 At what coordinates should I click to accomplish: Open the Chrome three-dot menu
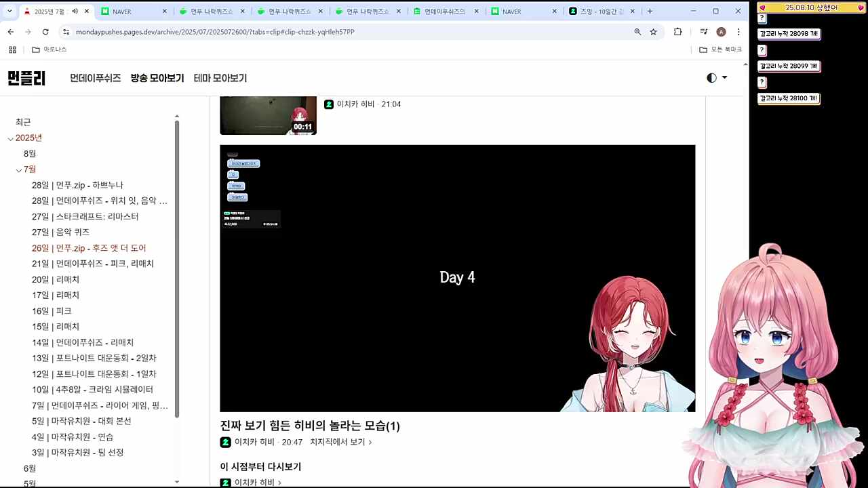click(x=738, y=32)
